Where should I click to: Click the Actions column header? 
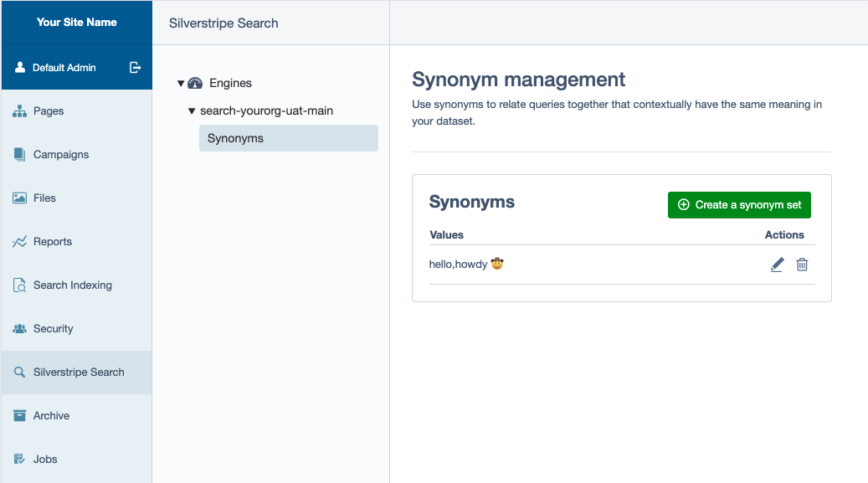click(784, 235)
